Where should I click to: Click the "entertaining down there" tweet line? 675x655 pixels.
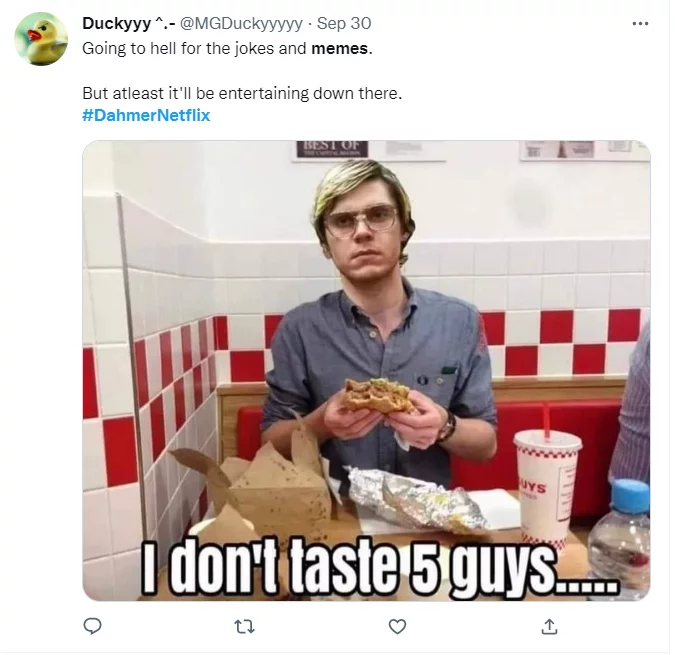point(241,93)
